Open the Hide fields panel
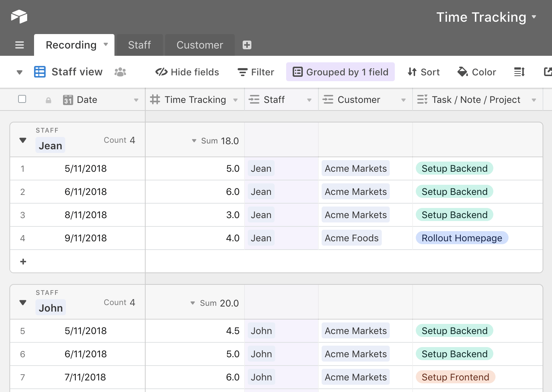This screenshot has width=552, height=392. [x=187, y=72]
